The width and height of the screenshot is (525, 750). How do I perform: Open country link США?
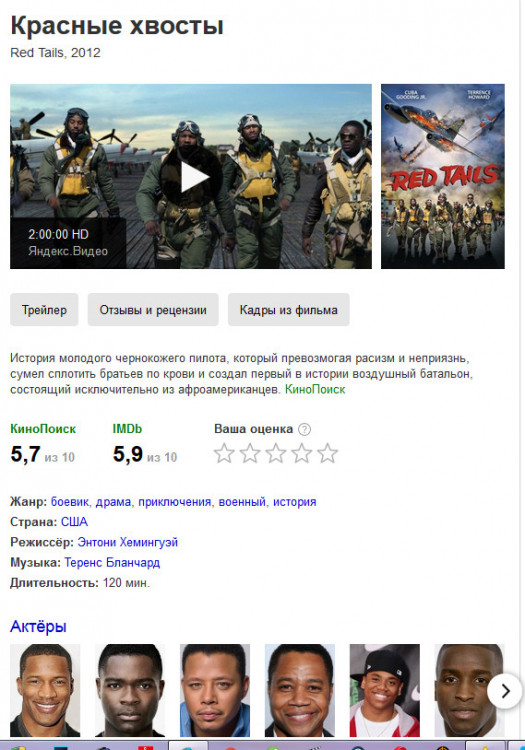click(74, 522)
